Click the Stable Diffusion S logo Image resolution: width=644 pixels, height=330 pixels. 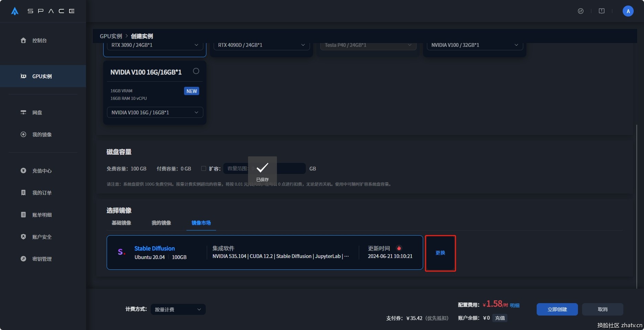click(x=121, y=252)
